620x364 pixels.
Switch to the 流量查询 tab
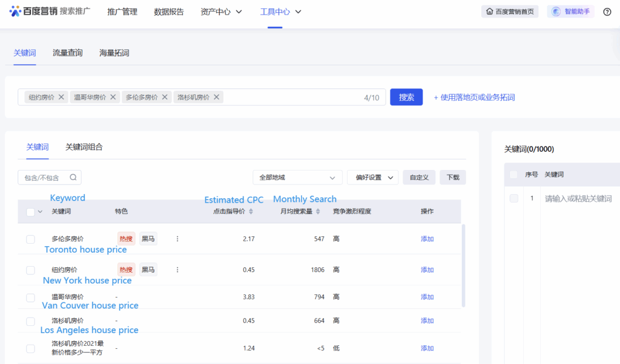click(68, 53)
